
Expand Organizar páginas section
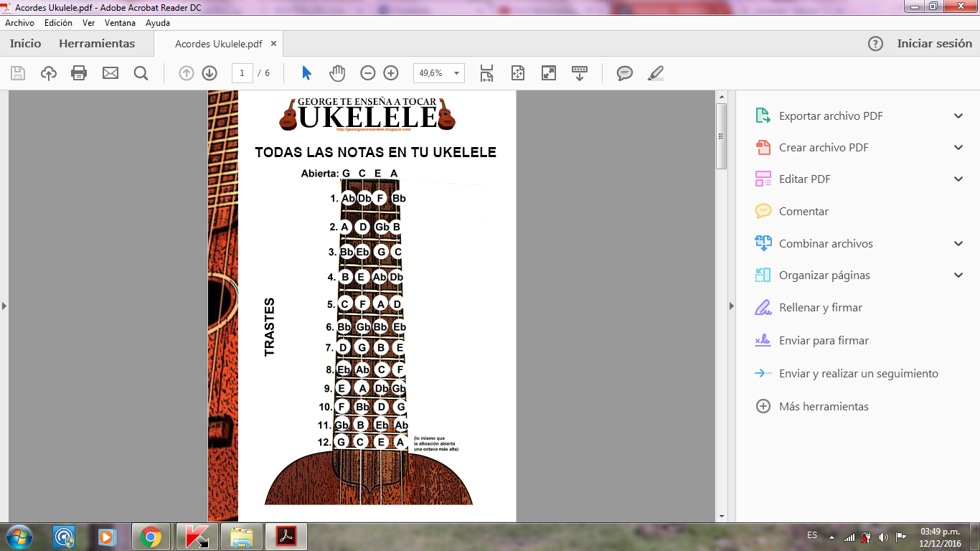point(958,275)
